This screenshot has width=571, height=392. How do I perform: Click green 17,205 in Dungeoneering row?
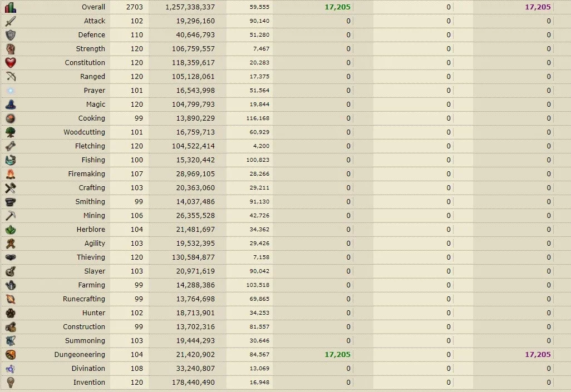tap(337, 355)
